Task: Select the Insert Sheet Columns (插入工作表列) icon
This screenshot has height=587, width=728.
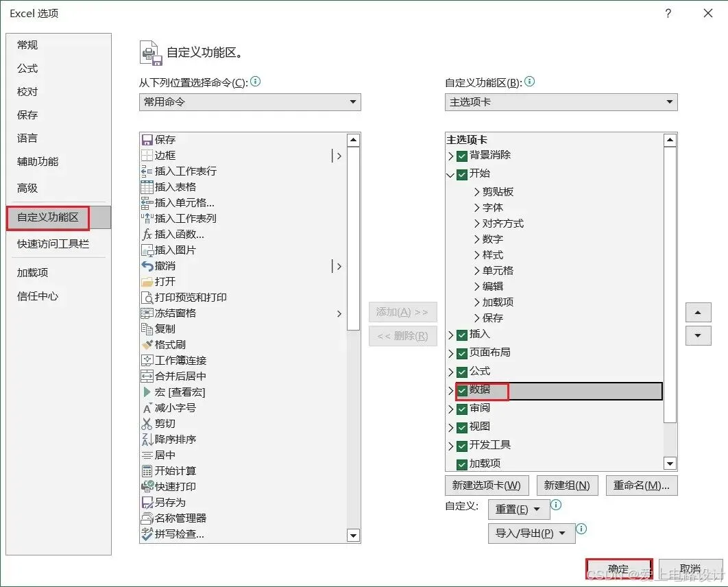Action: (x=147, y=219)
